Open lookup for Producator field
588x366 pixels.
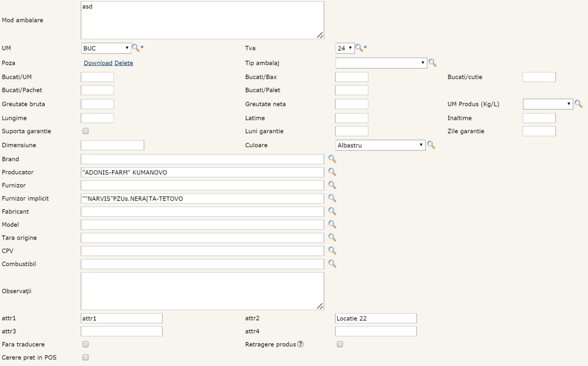click(x=332, y=172)
